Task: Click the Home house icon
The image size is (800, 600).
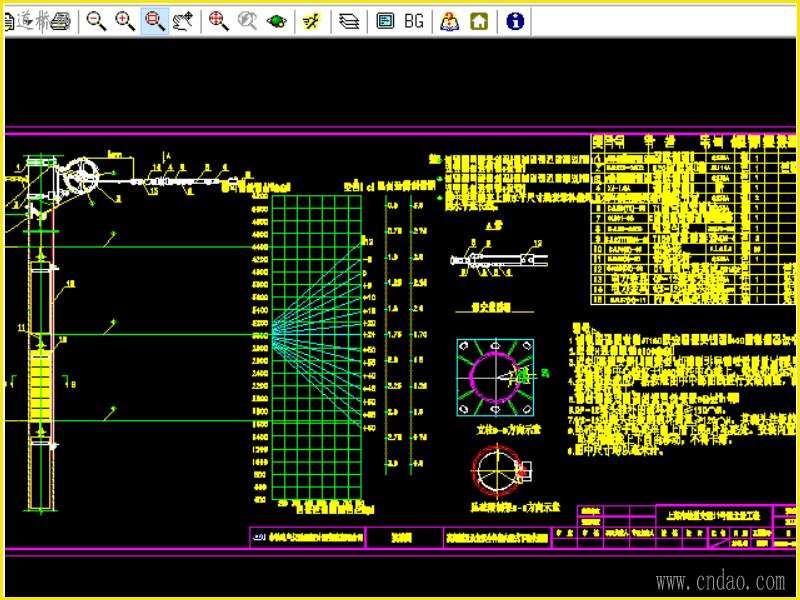Action: tap(479, 21)
